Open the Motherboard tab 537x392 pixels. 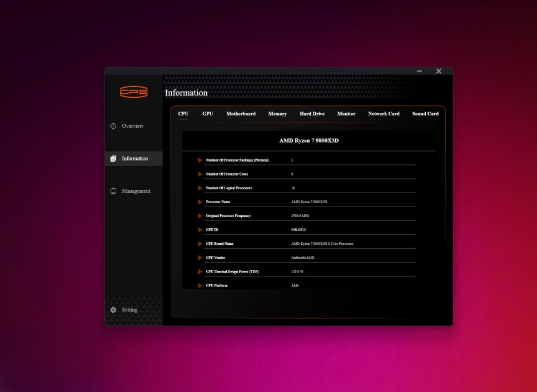241,114
